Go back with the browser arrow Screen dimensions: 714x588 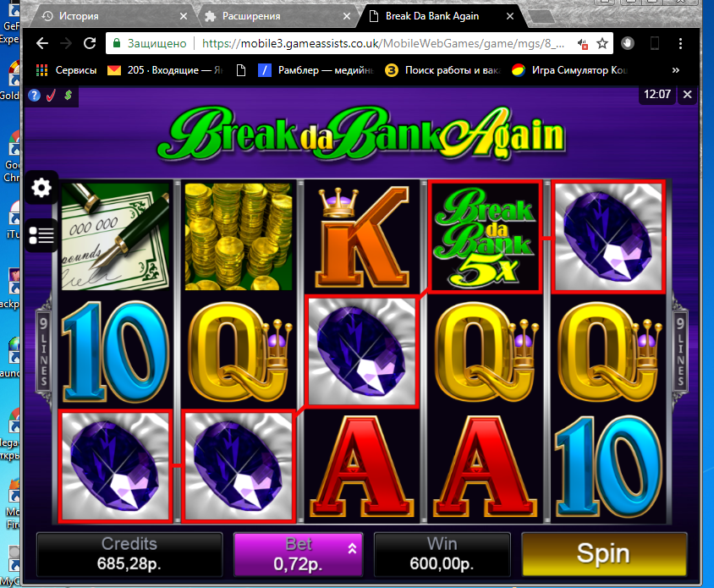pos(42,43)
